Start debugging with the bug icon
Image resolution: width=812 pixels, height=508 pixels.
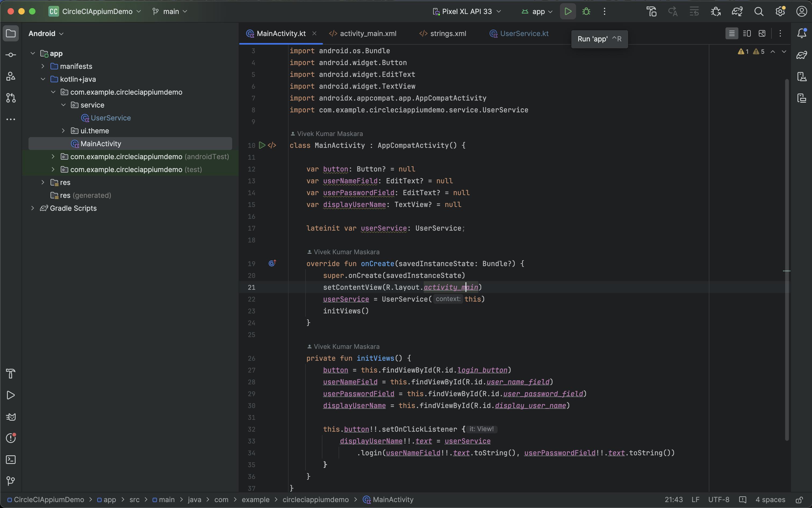pyautogui.click(x=586, y=11)
